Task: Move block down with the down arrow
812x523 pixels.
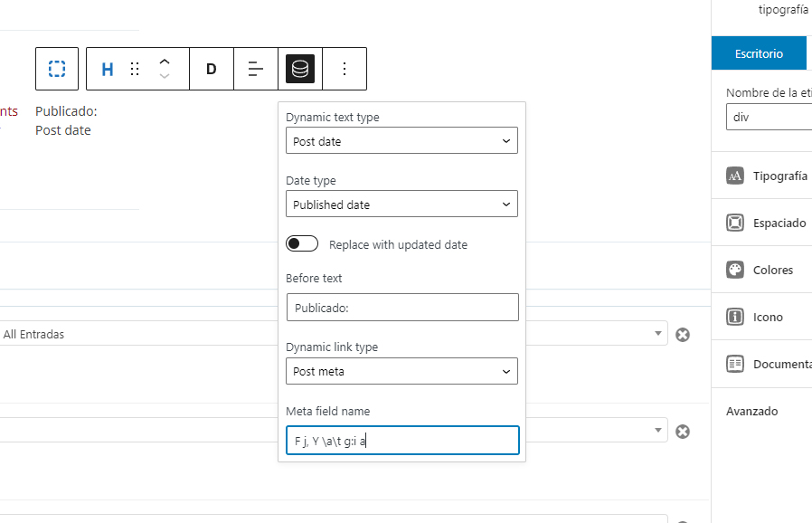Action: [165, 76]
